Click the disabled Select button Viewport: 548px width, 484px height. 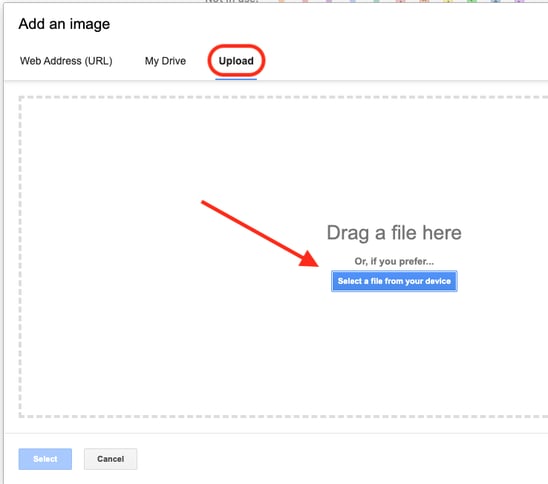pyautogui.click(x=45, y=459)
